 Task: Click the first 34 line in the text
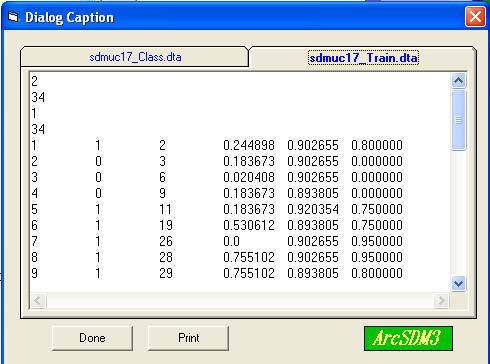(x=38, y=97)
